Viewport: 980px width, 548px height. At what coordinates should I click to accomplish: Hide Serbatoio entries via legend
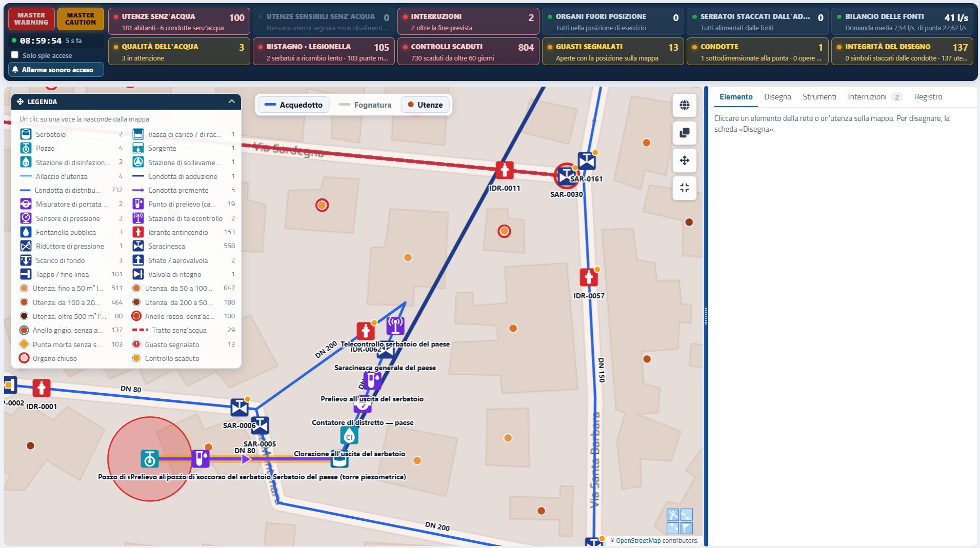(71, 134)
